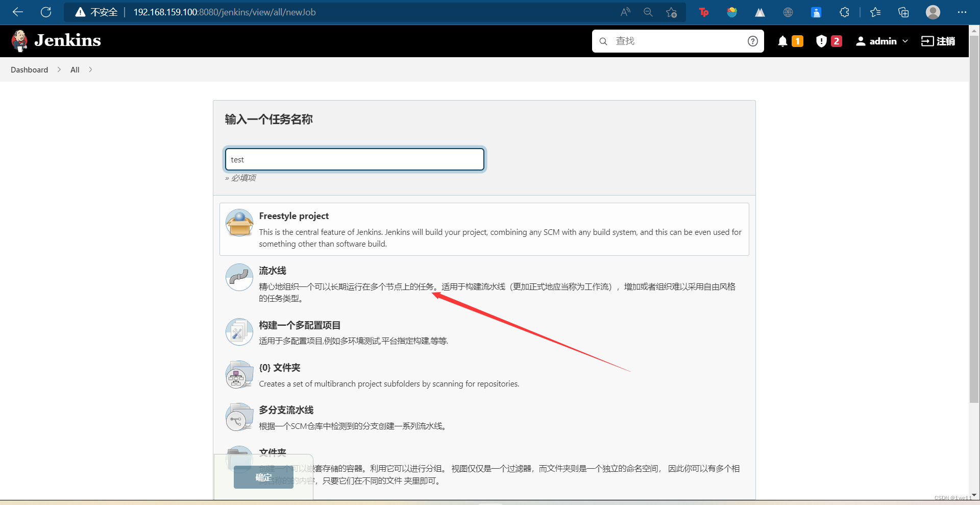Go back using the browser back arrow

[18, 12]
